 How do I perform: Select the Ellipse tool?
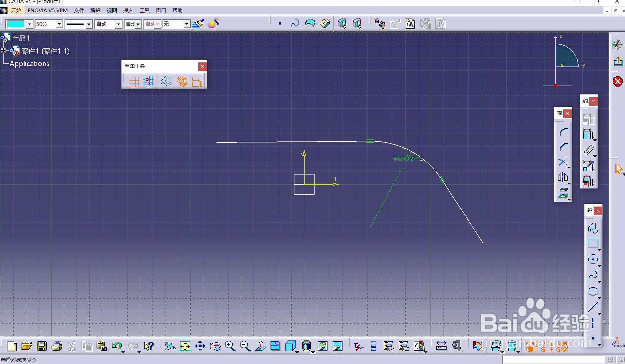coord(593,291)
